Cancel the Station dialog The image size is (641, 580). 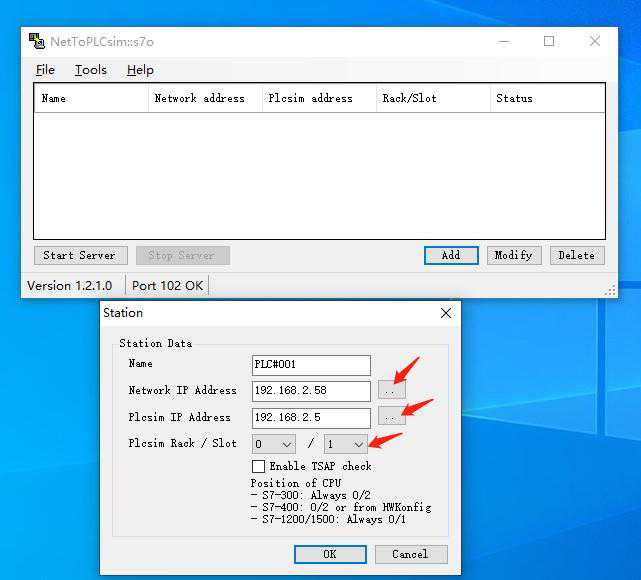point(410,554)
